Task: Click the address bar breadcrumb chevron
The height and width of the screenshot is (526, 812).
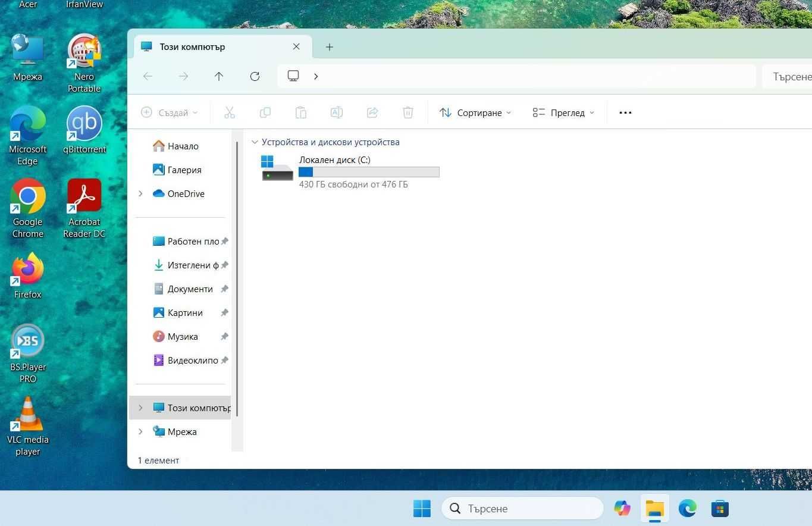Action: tap(316, 76)
